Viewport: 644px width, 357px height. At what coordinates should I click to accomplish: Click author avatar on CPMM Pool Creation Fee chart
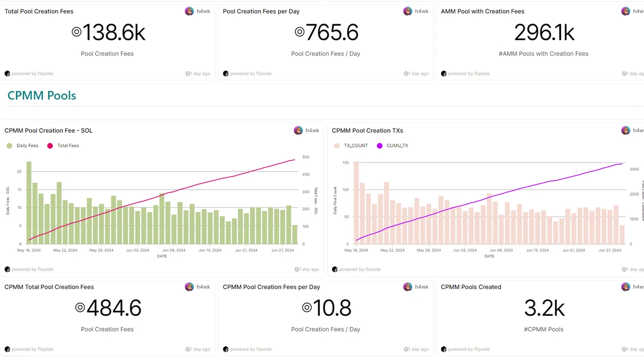coord(298,130)
